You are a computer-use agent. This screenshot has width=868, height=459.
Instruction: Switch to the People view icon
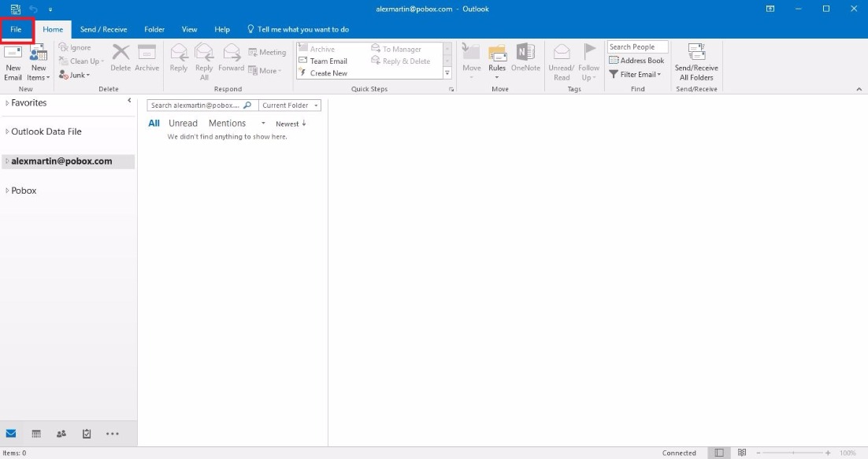click(61, 434)
